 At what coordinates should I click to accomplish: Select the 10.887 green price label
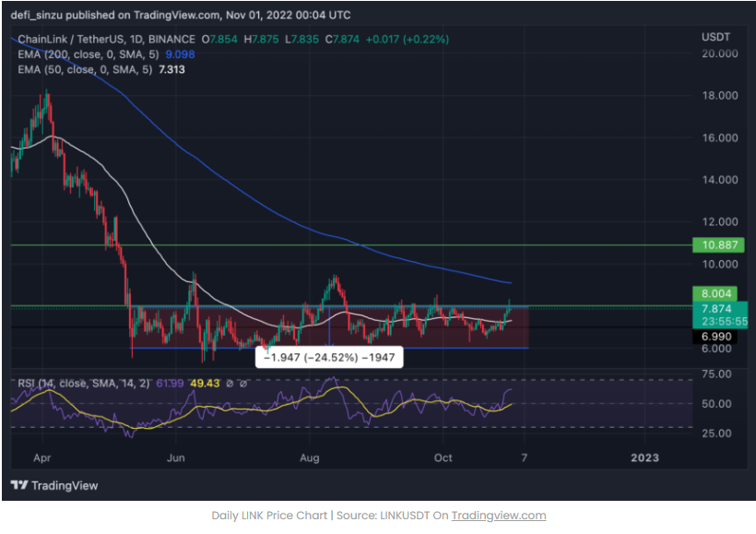719,245
